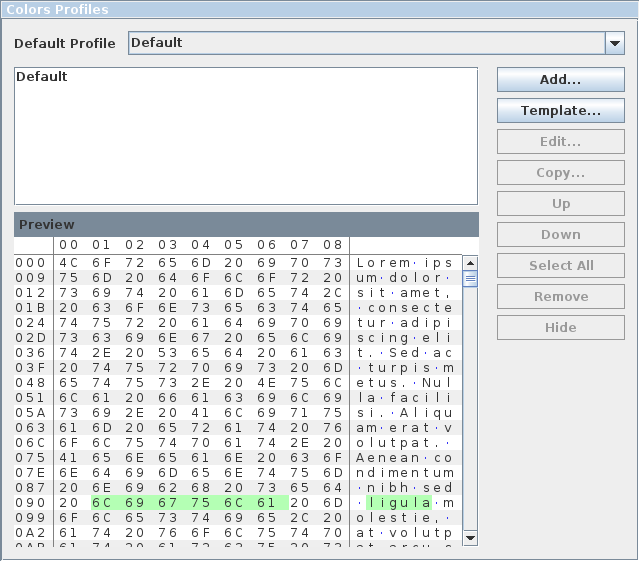Image resolution: width=639 pixels, height=561 pixels.
Task: Click the Edit... button
Action: 560,142
